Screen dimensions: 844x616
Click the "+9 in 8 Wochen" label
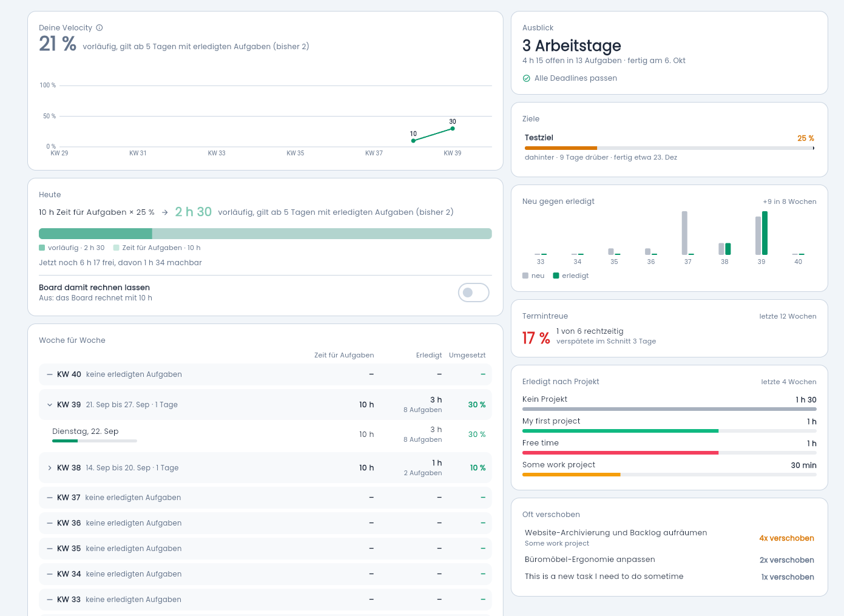(x=789, y=201)
